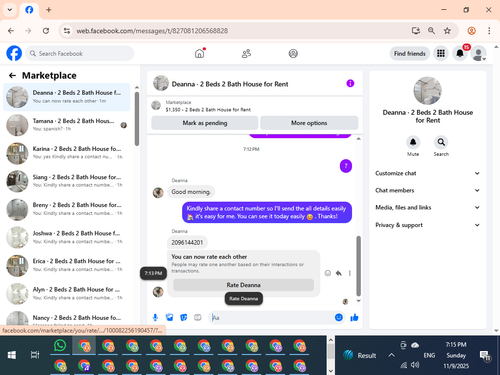
Task: Reload the page
Action: tap(46, 31)
